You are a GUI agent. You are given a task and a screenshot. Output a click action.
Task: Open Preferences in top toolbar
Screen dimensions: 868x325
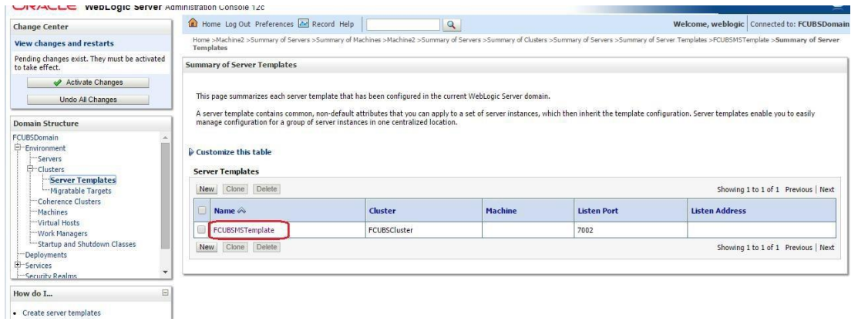(274, 25)
